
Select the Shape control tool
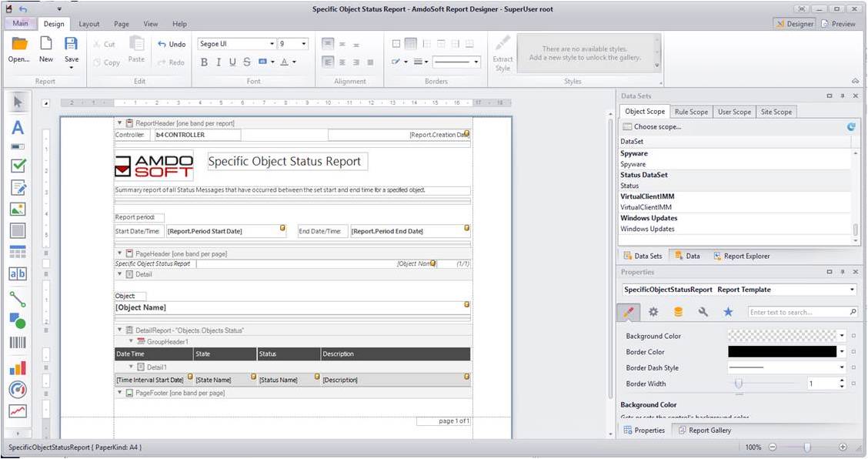click(18, 320)
